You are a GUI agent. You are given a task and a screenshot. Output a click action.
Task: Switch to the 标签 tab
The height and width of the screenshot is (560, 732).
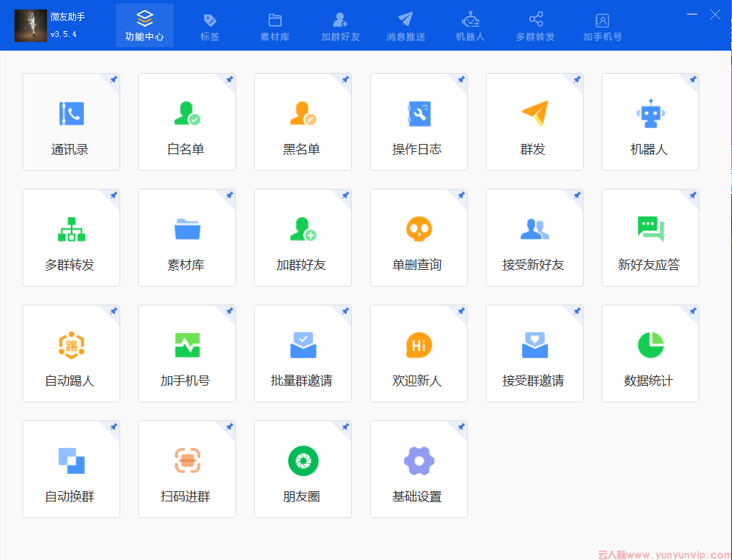click(209, 25)
